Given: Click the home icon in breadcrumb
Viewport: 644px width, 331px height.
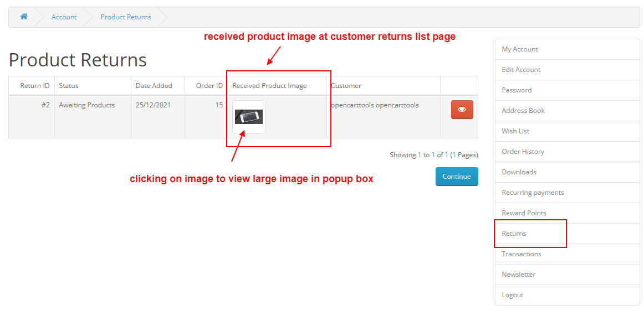Looking at the screenshot, I should coord(24,17).
